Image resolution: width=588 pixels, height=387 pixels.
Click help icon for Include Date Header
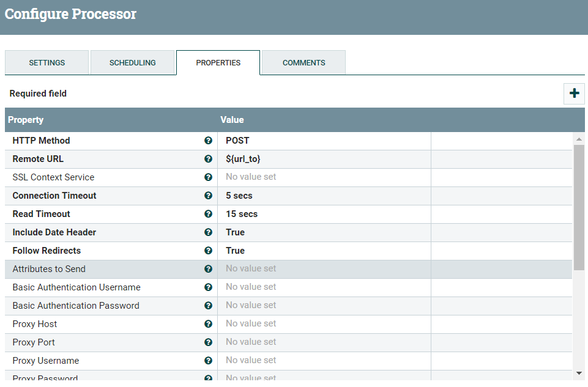point(208,232)
